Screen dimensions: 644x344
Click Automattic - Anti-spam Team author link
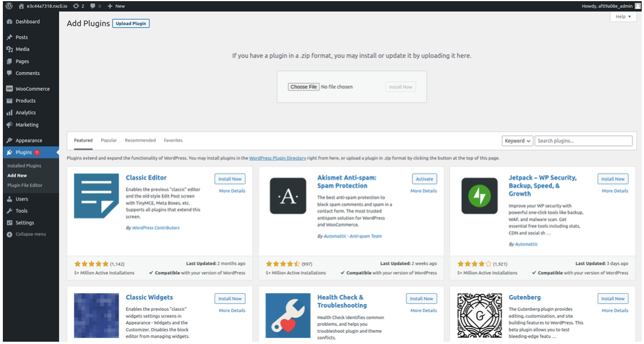(x=353, y=236)
